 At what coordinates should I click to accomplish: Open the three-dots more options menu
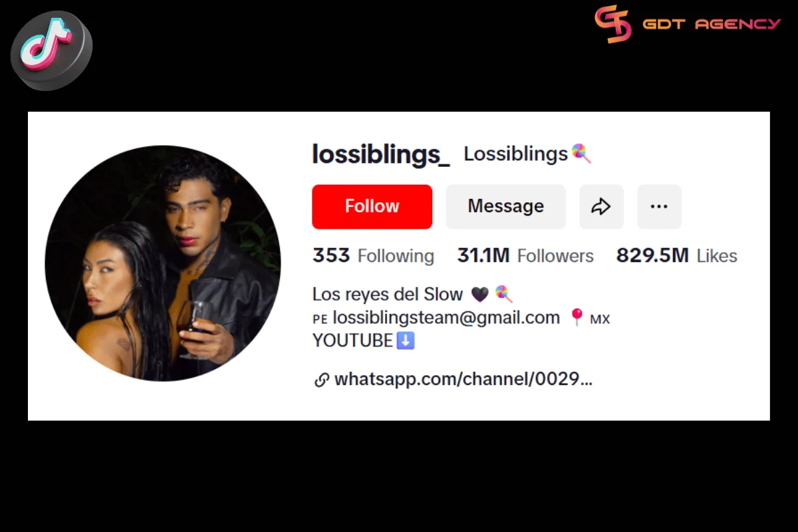coord(659,207)
